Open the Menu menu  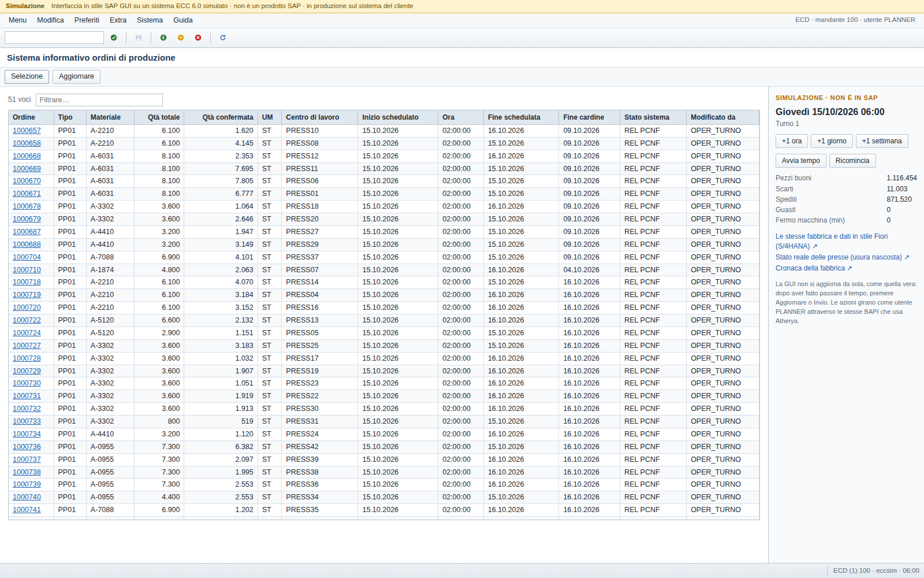(17, 20)
